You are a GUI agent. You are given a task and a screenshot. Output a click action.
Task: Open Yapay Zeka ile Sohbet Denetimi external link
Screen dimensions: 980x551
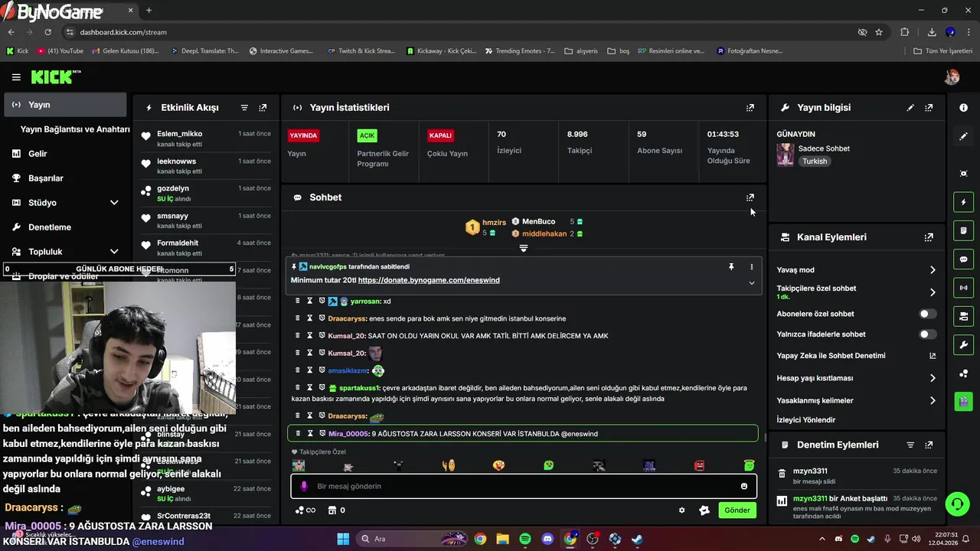tap(933, 356)
